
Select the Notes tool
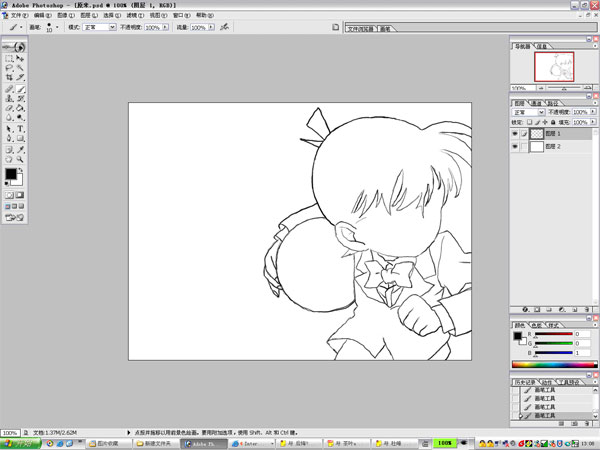(x=9, y=150)
